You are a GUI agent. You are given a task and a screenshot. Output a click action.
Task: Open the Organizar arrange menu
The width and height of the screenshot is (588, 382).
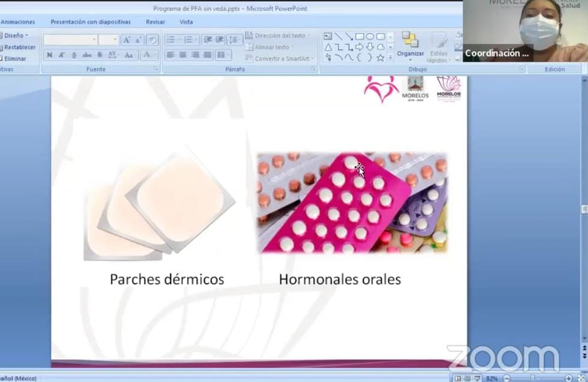click(410, 47)
